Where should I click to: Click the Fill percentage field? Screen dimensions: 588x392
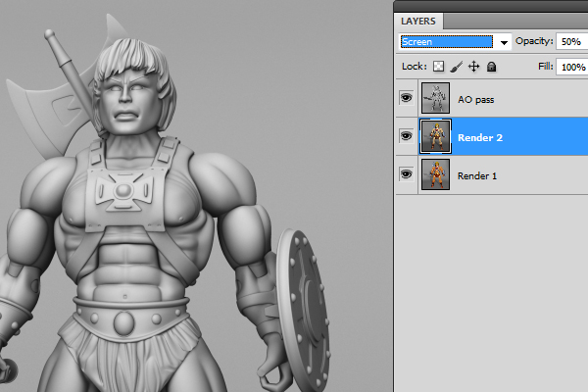pyautogui.click(x=570, y=68)
